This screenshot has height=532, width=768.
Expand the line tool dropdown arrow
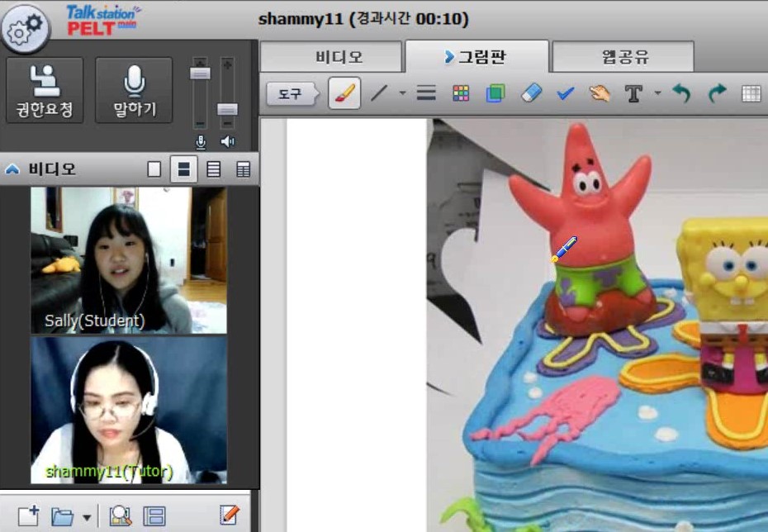click(x=402, y=93)
